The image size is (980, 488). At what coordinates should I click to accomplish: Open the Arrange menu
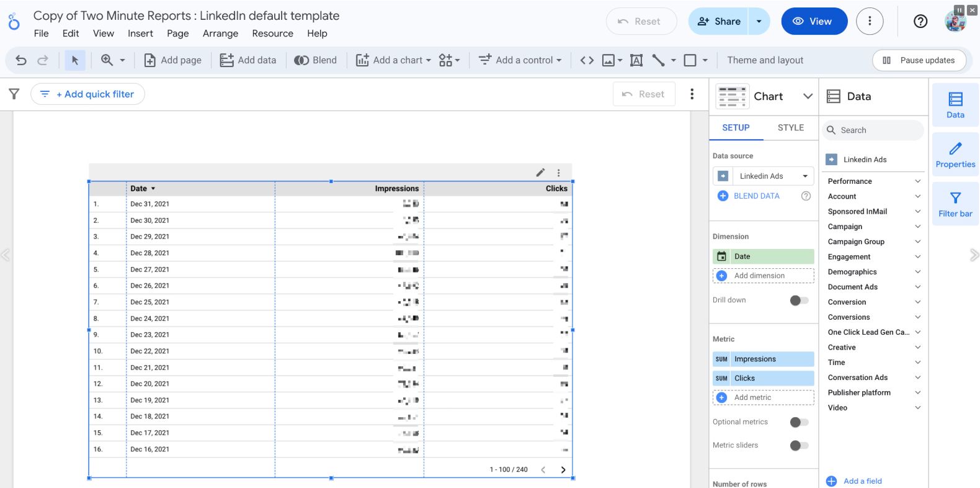[220, 34]
